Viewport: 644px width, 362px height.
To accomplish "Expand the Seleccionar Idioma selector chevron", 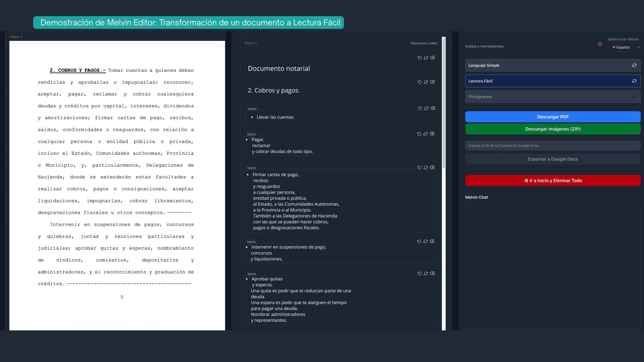I will pos(638,47).
